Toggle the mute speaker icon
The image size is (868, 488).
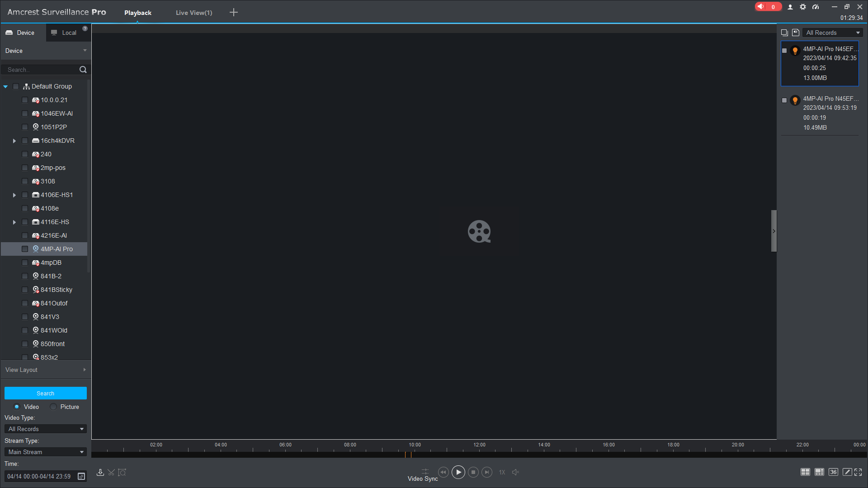(516, 472)
